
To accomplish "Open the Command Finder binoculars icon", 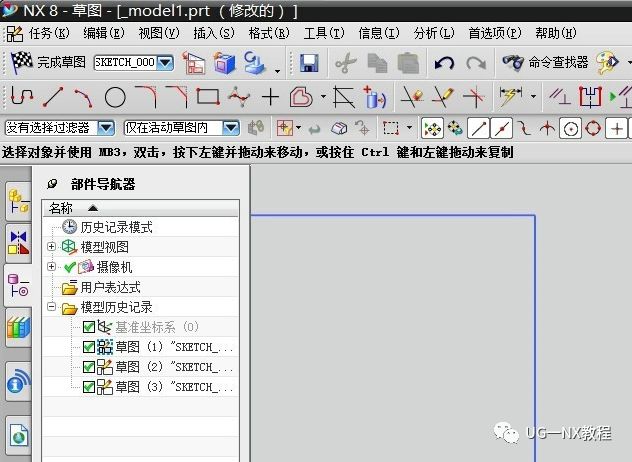I will pos(513,62).
